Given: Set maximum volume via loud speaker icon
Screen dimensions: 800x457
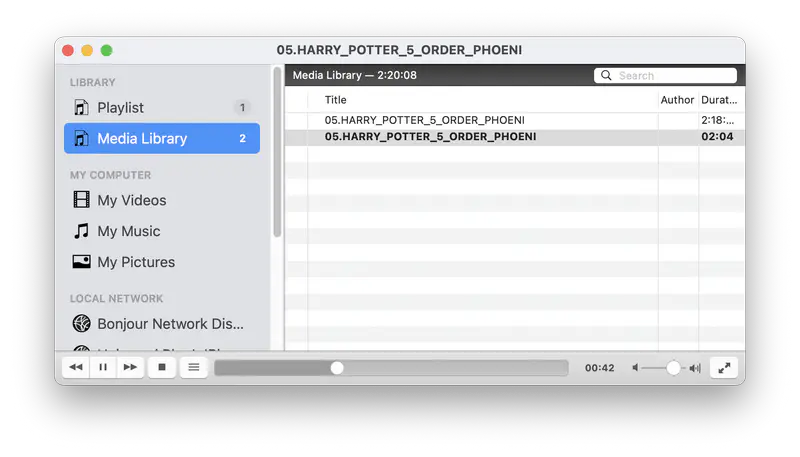Looking at the screenshot, I should 695,368.
